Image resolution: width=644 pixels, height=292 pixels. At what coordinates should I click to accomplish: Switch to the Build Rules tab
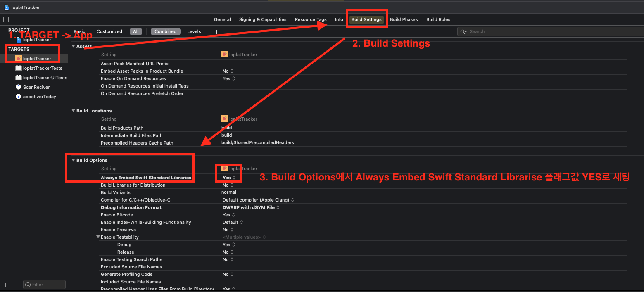438,19
